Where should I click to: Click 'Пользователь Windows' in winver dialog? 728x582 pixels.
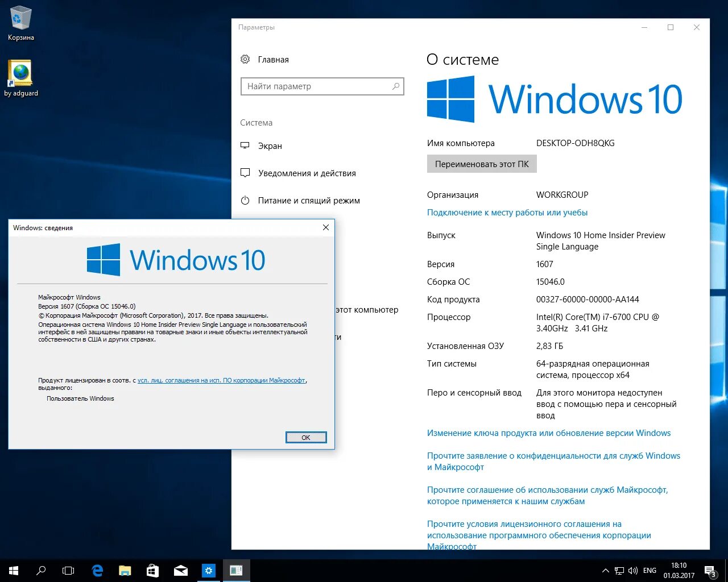[x=80, y=398]
